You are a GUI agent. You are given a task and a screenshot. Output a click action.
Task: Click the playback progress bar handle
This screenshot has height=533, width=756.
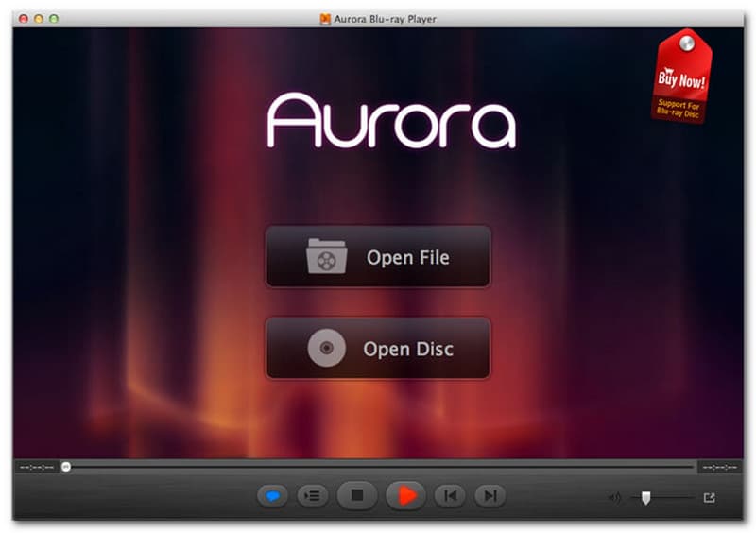[x=66, y=467]
